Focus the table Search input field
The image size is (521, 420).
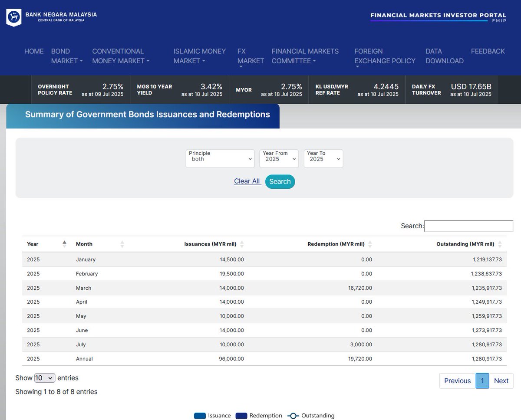click(x=469, y=226)
